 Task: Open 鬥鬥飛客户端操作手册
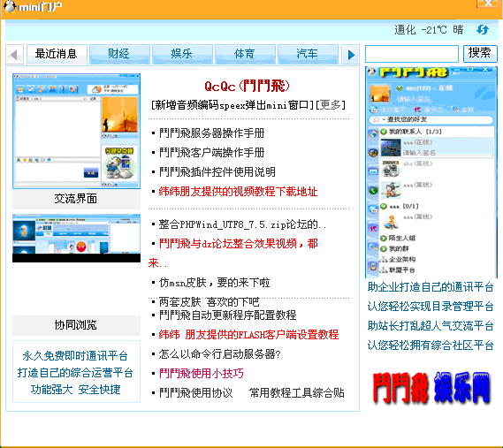[x=212, y=153]
